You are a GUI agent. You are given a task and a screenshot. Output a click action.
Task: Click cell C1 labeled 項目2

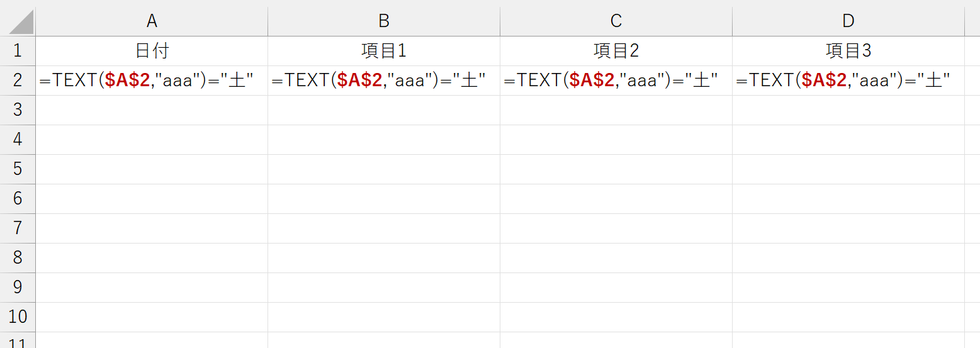(616, 51)
